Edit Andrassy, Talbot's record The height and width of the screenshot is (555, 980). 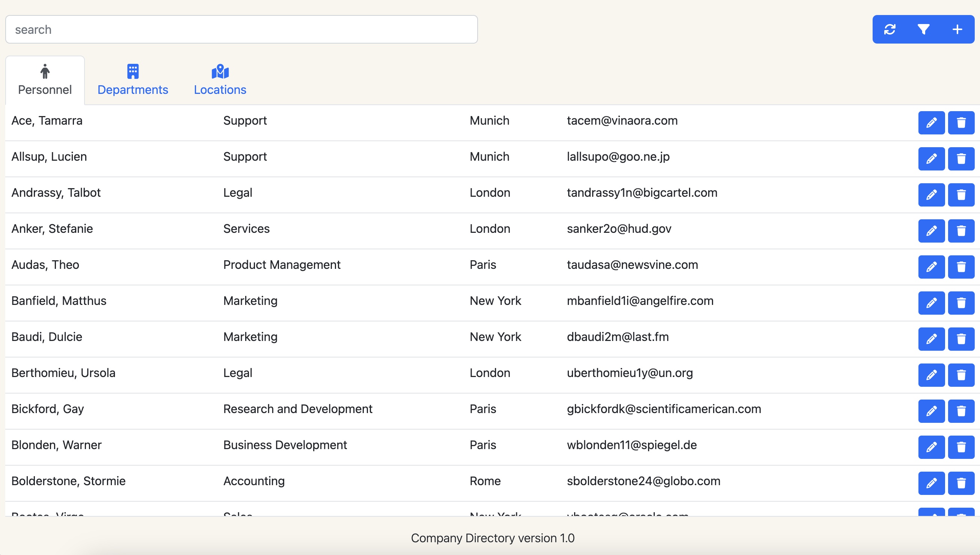pos(931,195)
